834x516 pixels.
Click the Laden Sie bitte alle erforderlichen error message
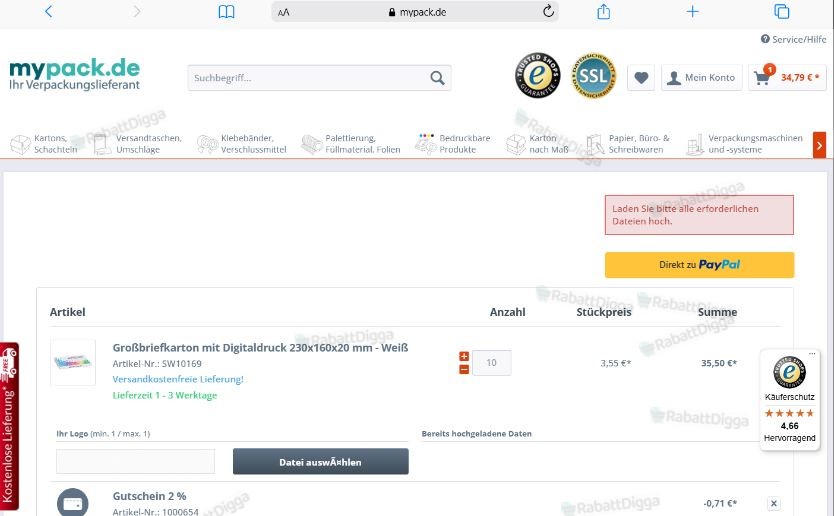[x=699, y=215]
